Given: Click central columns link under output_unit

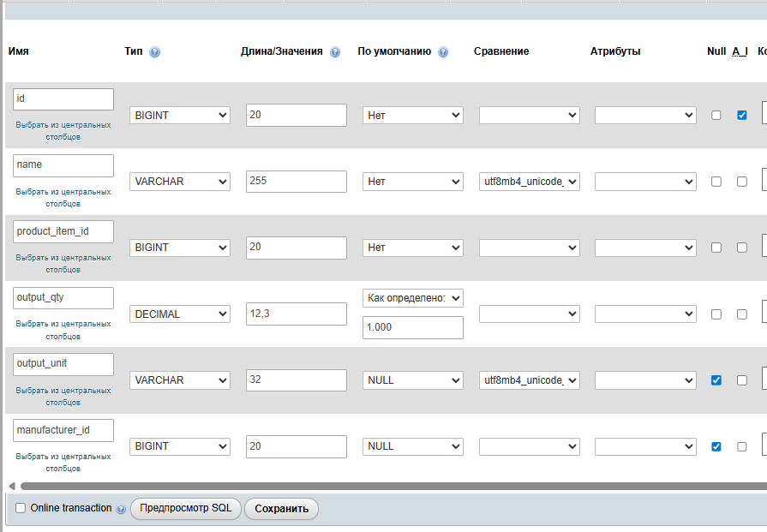Looking at the screenshot, I should (x=63, y=396).
